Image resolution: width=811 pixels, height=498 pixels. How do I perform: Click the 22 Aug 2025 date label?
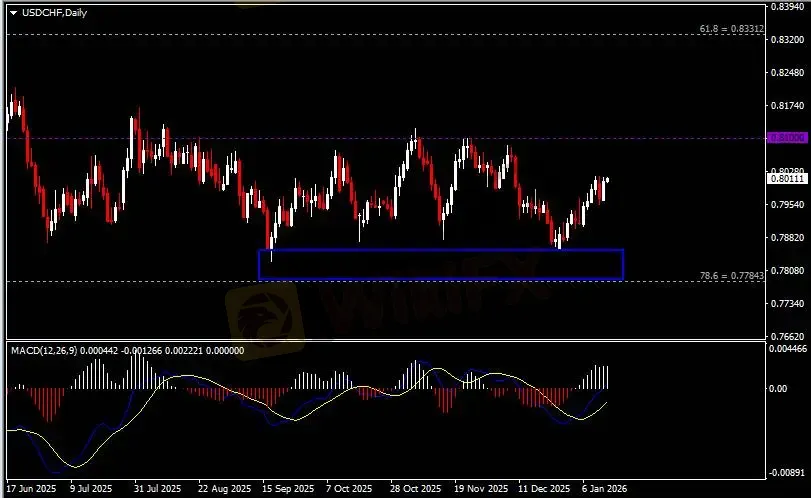click(224, 489)
